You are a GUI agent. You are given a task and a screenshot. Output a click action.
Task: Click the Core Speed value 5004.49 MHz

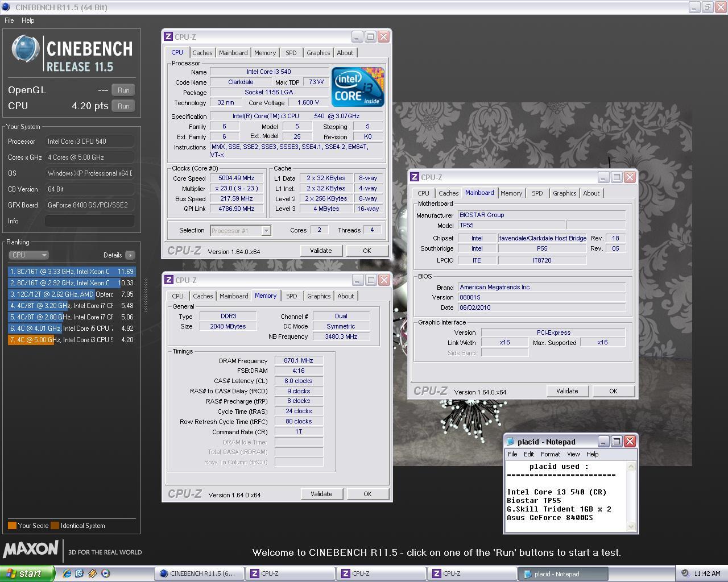[x=237, y=178]
